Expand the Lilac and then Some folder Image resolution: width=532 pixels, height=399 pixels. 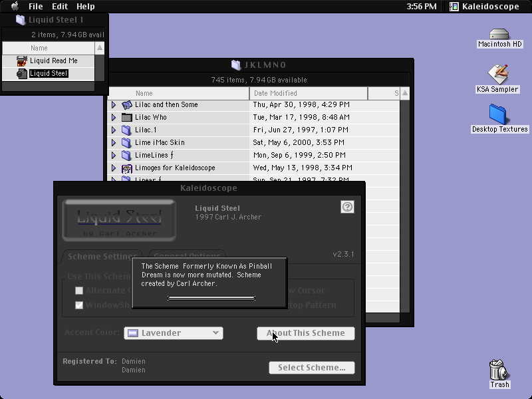pos(114,105)
